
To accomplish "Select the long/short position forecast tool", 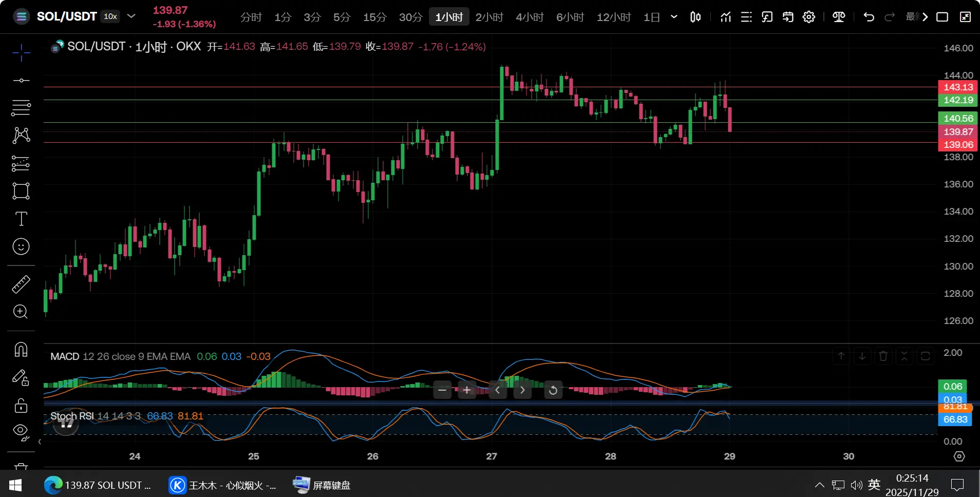I will pos(21,164).
